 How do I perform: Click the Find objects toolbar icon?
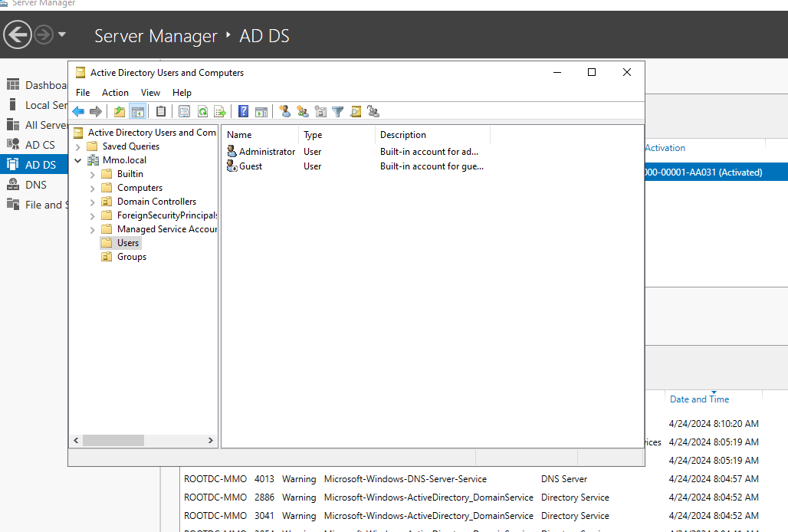point(356,111)
